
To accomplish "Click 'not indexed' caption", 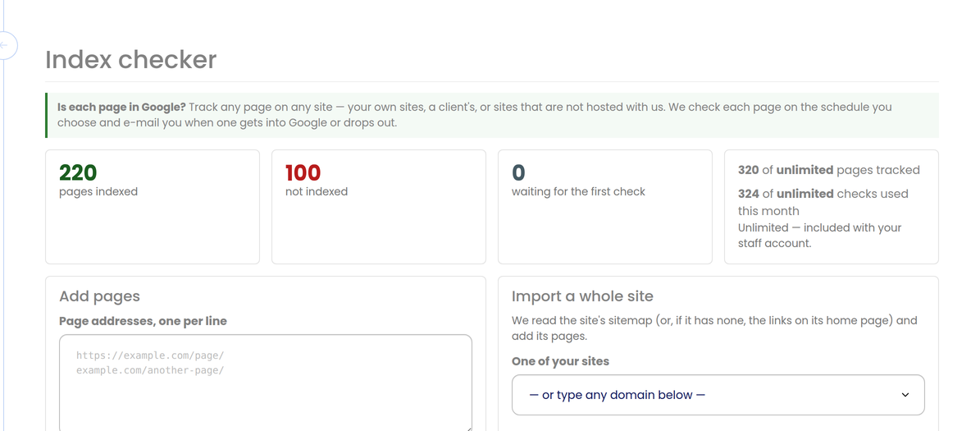I will (x=317, y=191).
